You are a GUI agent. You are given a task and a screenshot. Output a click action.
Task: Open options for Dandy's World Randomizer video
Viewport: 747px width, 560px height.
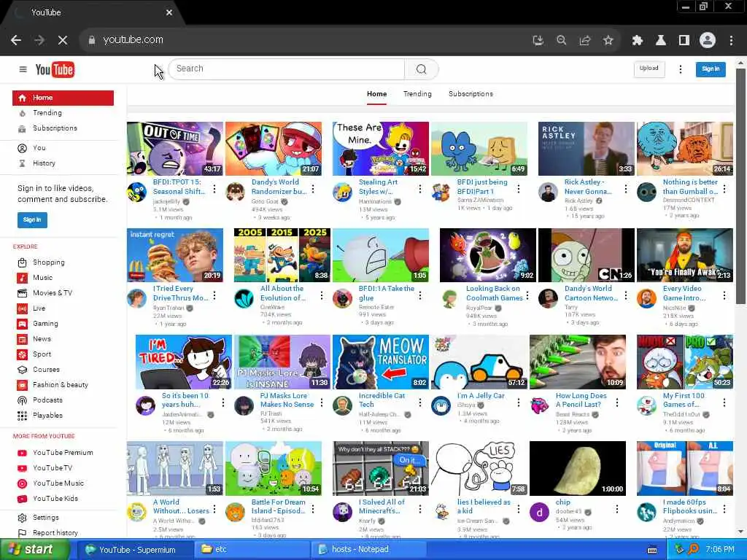313,189
